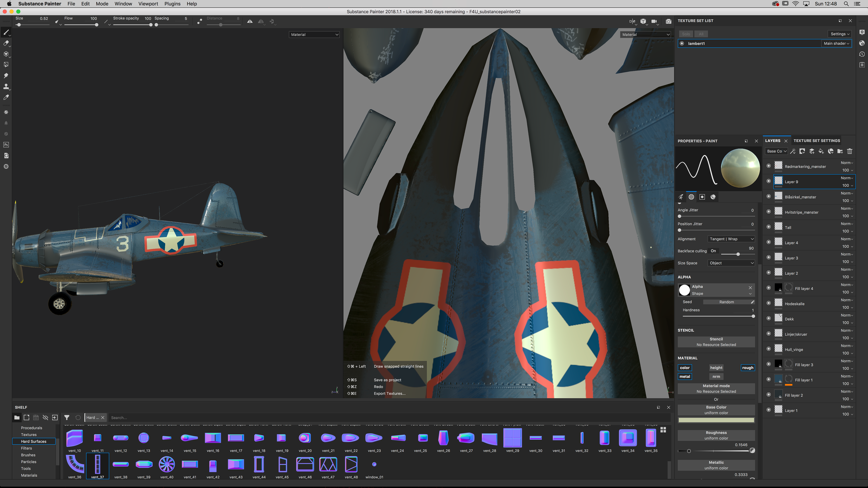Select the vent_40 thumbnail in shelf

point(167,465)
